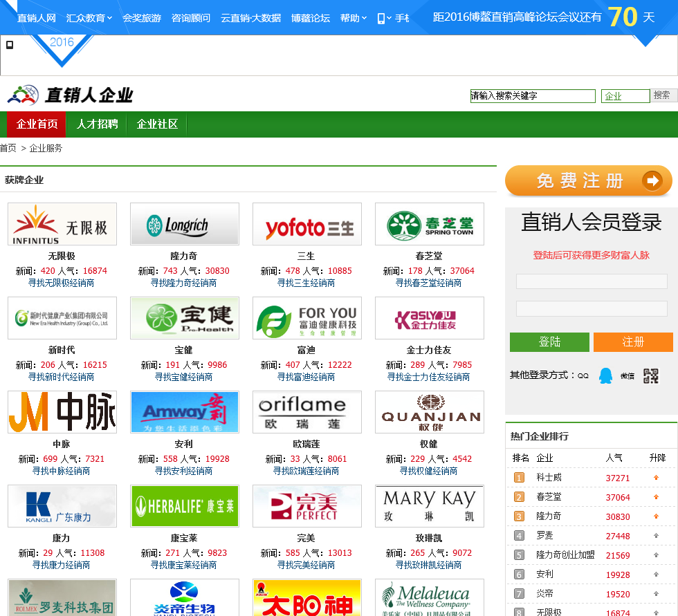The image size is (678, 616).
Task: Expand the 汇众教育 dropdown menu
Action: [x=89, y=18]
